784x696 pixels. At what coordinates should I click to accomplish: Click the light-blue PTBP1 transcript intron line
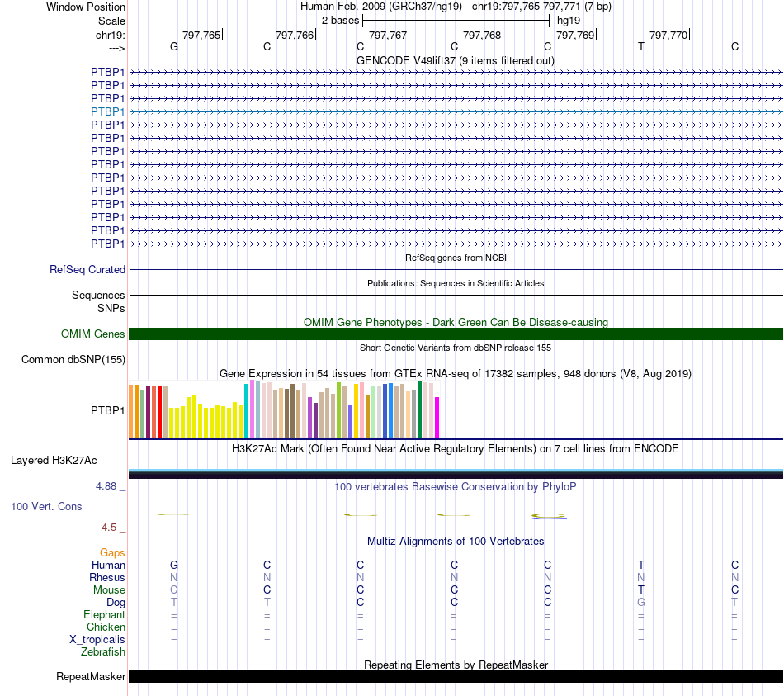[456, 111]
